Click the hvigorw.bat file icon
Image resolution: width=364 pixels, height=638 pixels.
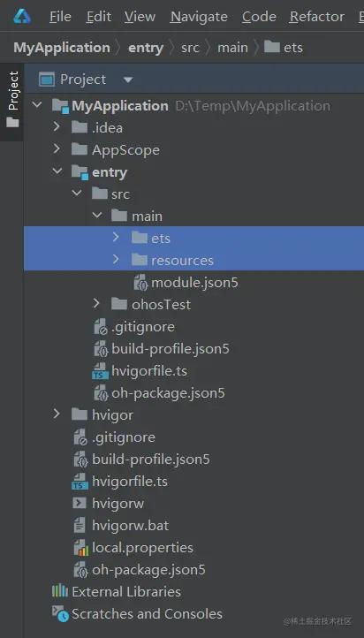pyautogui.click(x=80, y=525)
